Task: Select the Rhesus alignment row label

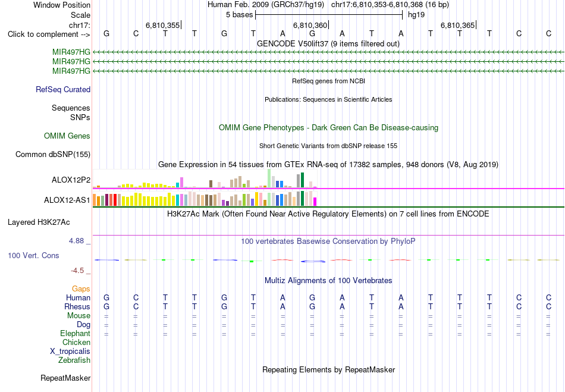Action: pos(77,306)
